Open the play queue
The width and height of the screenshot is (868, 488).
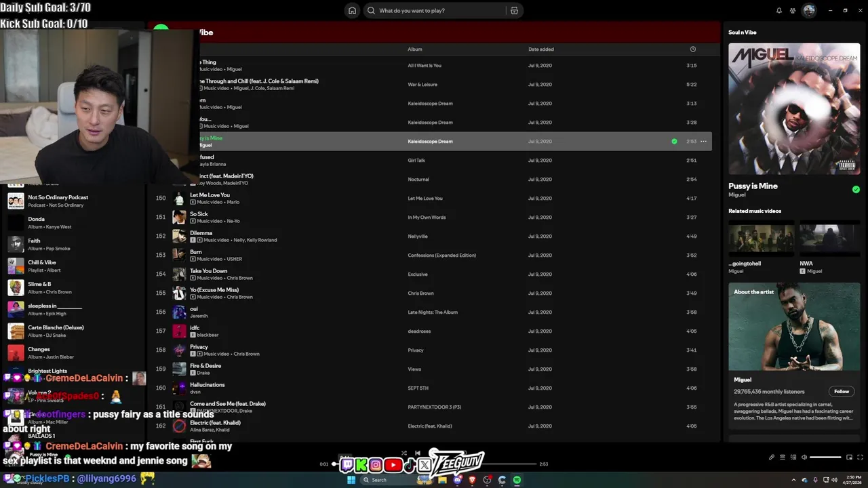[783, 457]
